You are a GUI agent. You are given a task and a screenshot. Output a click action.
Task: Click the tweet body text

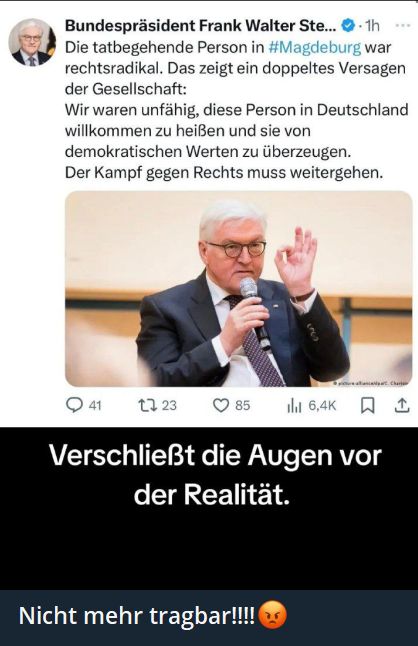(237, 110)
